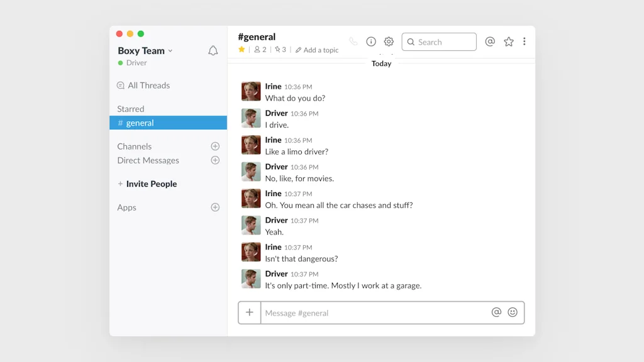Toggle notification preferences with the bell
This screenshot has height=362, width=644.
(x=213, y=50)
